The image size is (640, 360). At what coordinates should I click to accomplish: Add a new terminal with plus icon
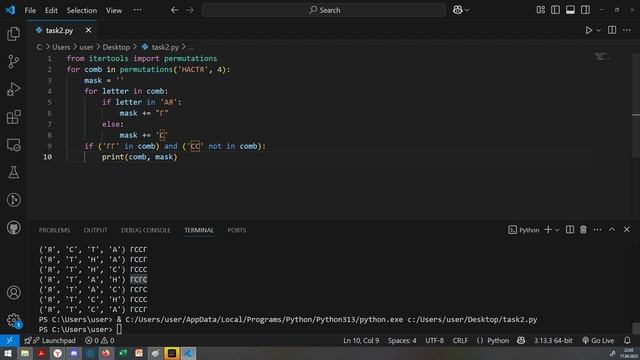[x=548, y=230]
